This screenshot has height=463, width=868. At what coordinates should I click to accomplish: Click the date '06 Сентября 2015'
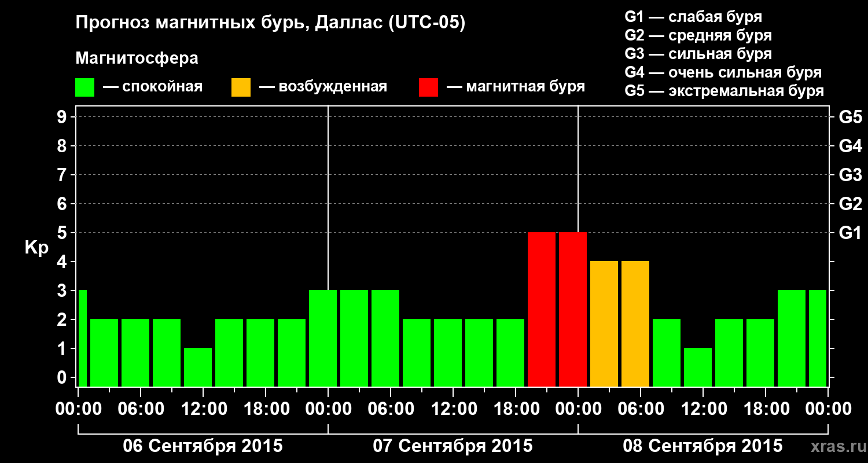click(203, 446)
